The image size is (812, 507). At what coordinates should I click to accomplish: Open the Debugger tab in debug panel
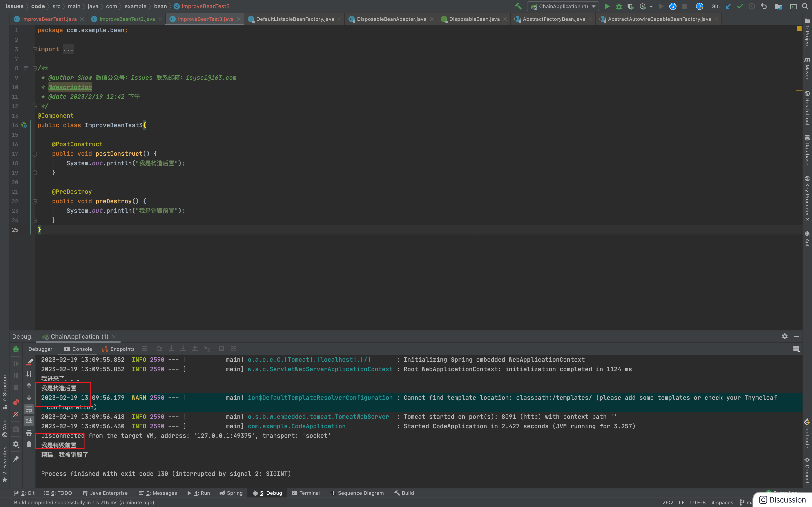click(x=40, y=349)
